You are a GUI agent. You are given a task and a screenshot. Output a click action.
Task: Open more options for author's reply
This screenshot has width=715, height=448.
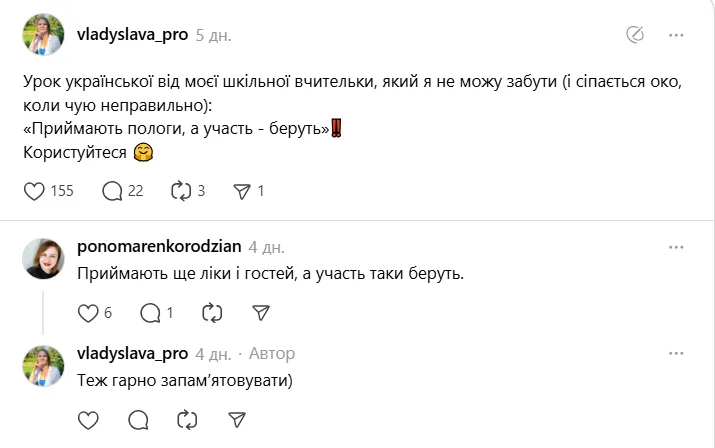tap(676, 354)
